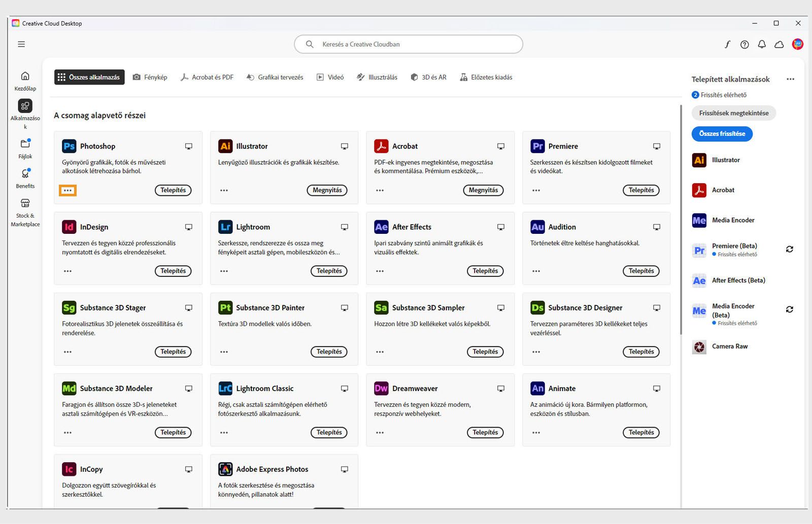Install Lightroom Classic with Telepítés button
Image resolution: width=812 pixels, height=524 pixels.
click(x=329, y=433)
